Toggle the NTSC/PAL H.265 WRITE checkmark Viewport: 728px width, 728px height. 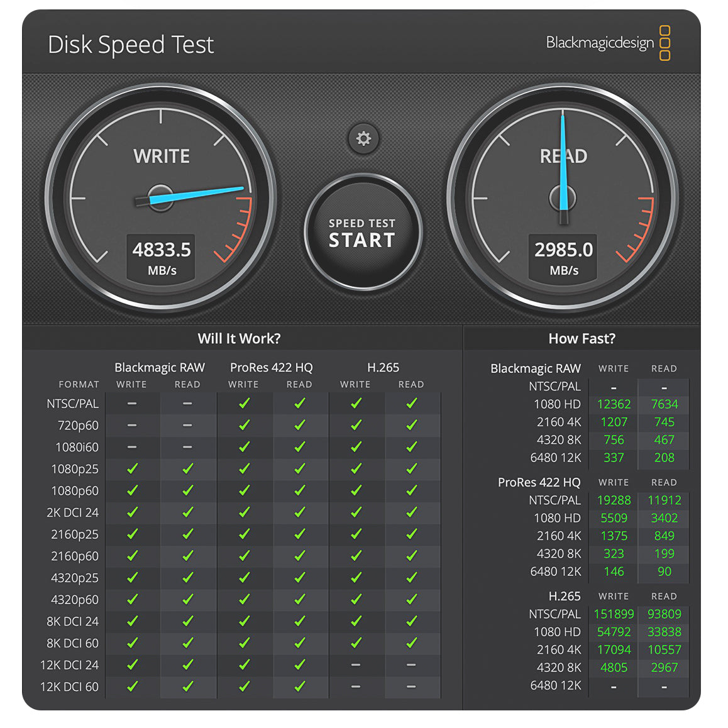[x=356, y=404]
